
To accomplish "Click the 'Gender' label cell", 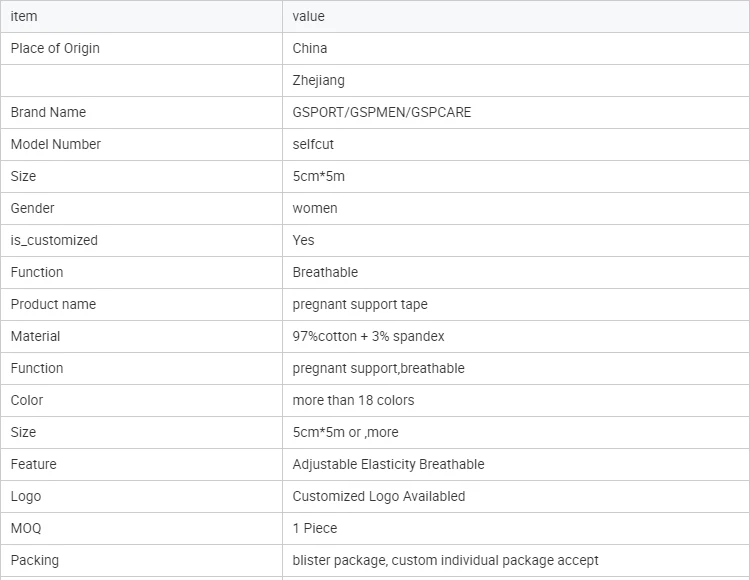I will point(141,208).
